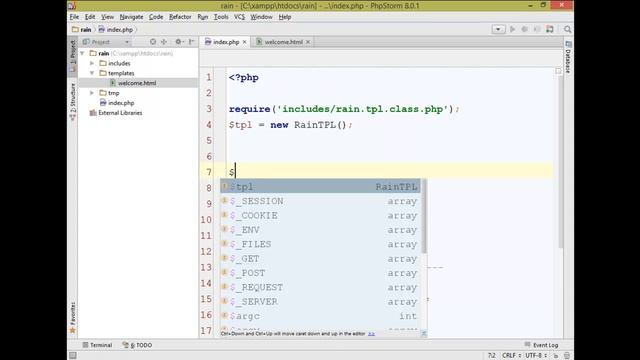The width and height of the screenshot is (640, 360).
Task: Click the editor vertical scrollbar
Action: pos(561,161)
